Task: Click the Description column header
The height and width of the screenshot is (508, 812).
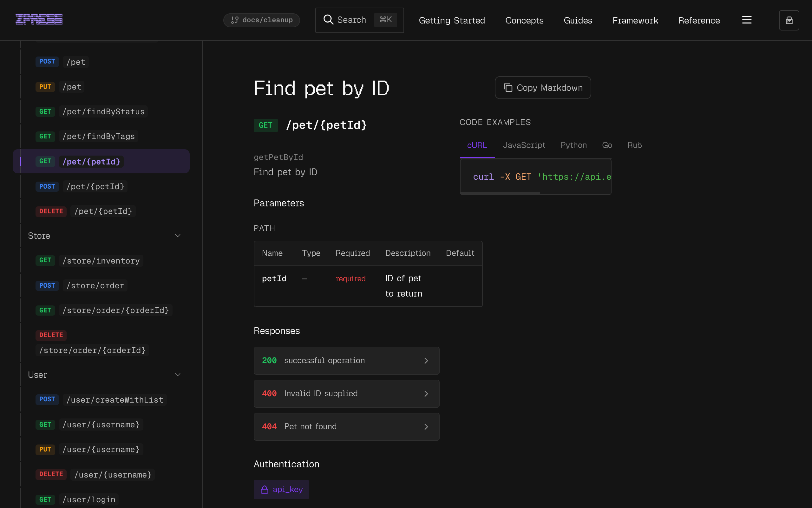Action: (x=408, y=253)
